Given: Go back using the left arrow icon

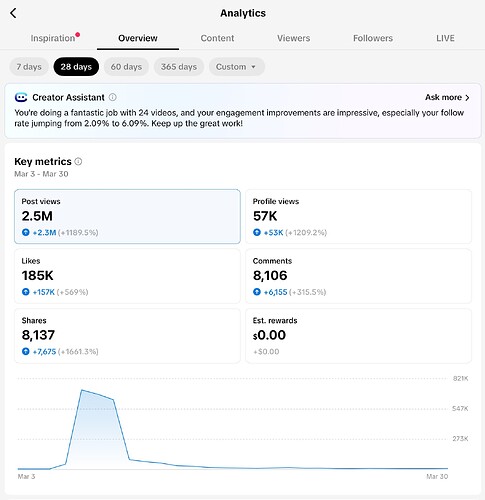Looking at the screenshot, I should pos(13,13).
